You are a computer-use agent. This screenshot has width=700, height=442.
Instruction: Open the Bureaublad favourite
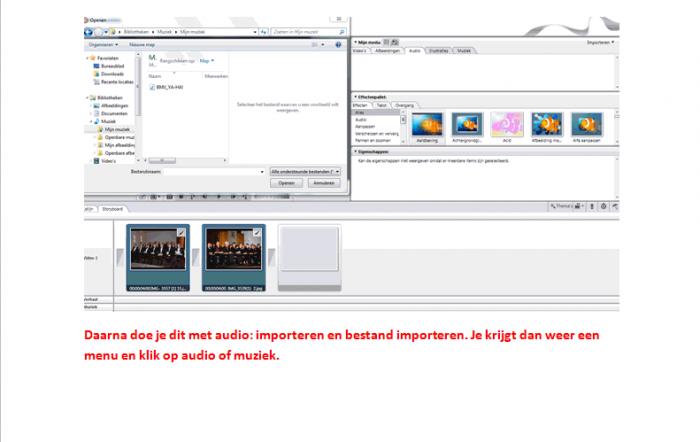(109, 66)
